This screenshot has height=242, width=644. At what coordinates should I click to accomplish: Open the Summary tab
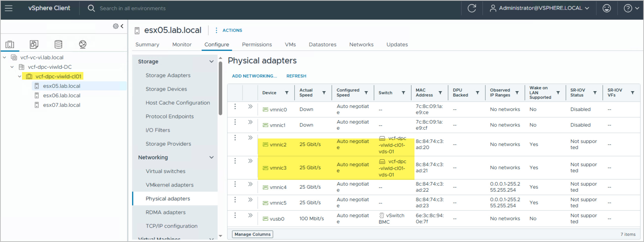(x=147, y=44)
